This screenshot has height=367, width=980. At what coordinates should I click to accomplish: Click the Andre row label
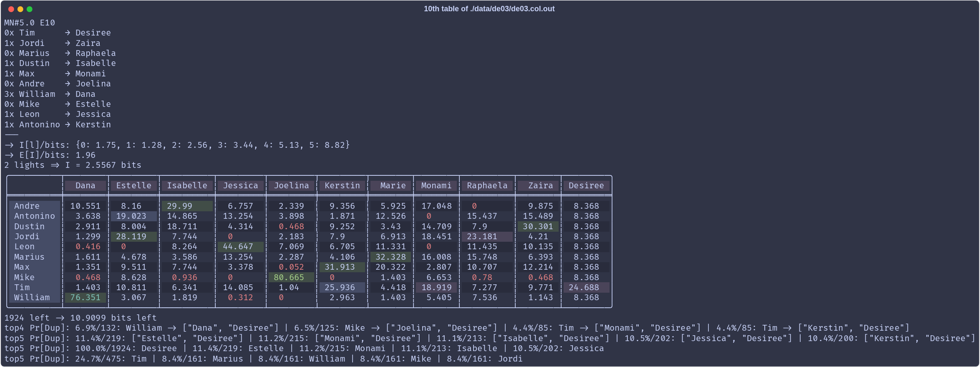pos(35,206)
